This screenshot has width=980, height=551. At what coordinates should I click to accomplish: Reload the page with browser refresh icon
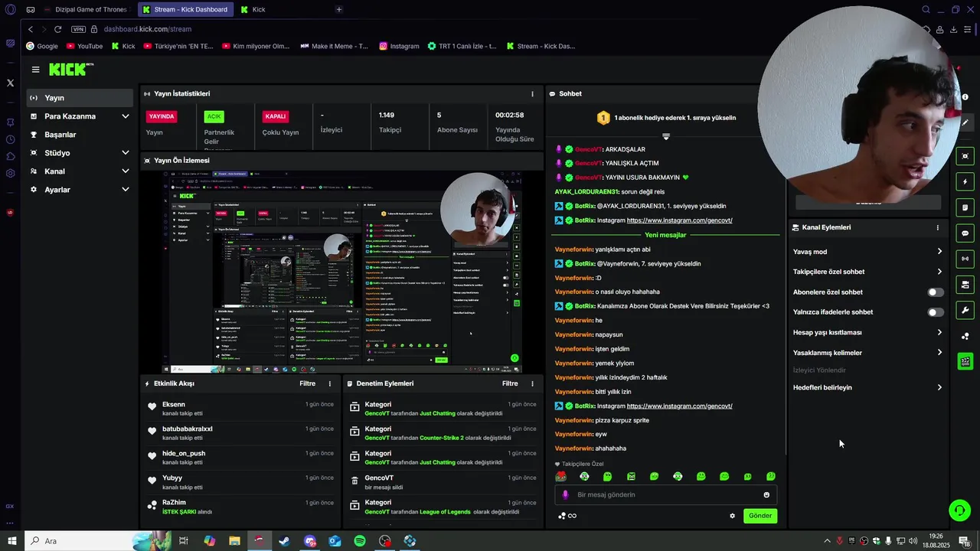[x=57, y=29]
